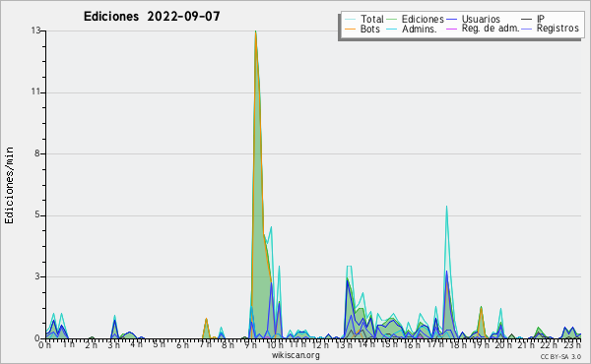Select the Usuarios legend label
Image resolution: width=591 pixels, height=364 pixels.
481,19
